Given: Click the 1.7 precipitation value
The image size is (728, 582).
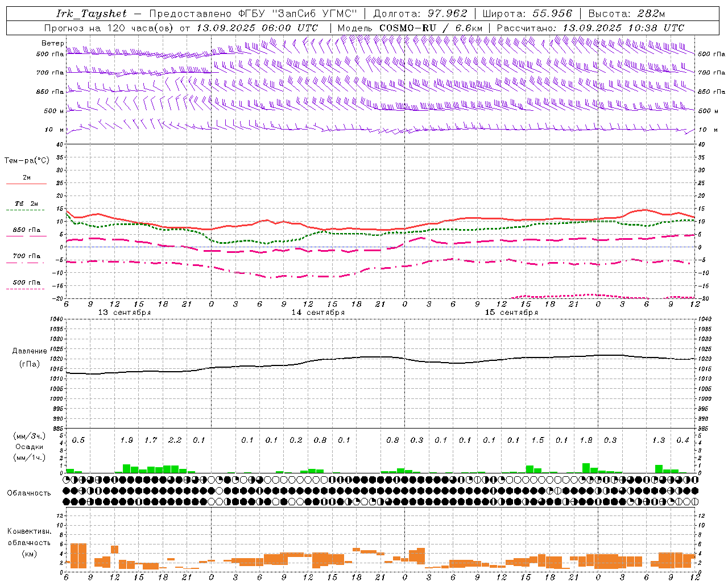Looking at the screenshot, I should 151,440.
